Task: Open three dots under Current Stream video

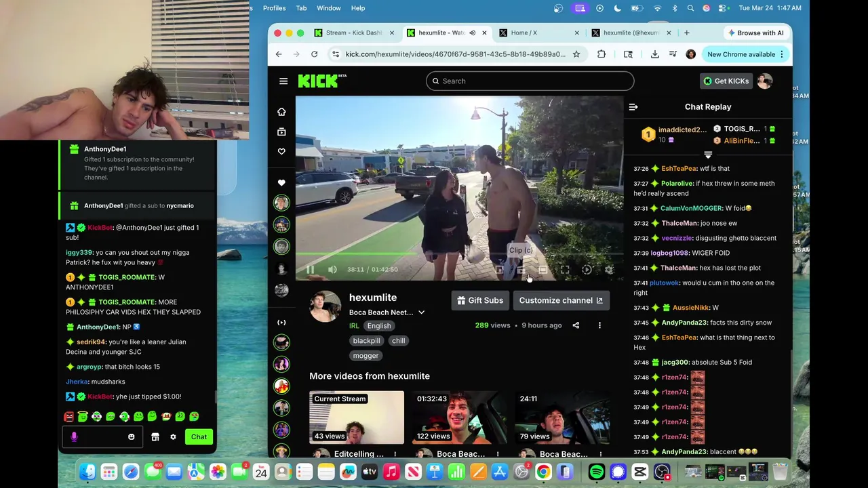Action: tap(395, 454)
